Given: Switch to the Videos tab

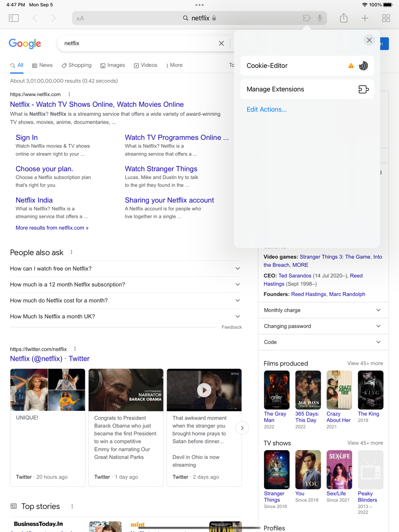Looking at the screenshot, I should 145,65.
